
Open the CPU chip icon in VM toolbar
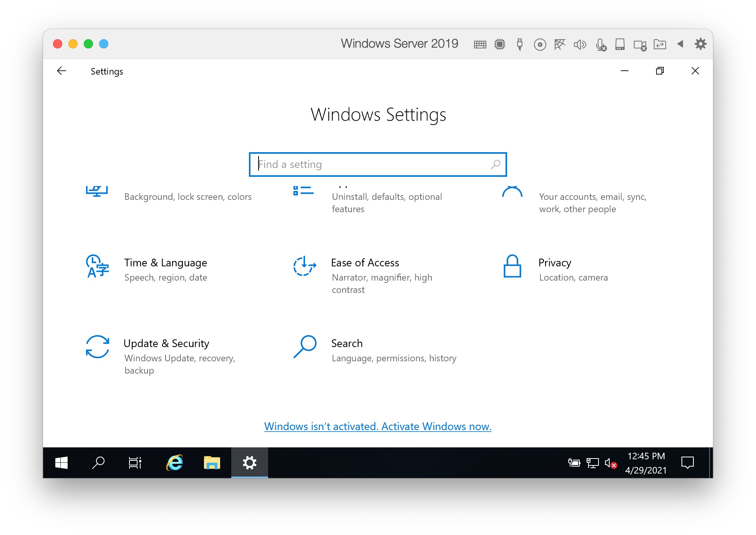(x=500, y=45)
